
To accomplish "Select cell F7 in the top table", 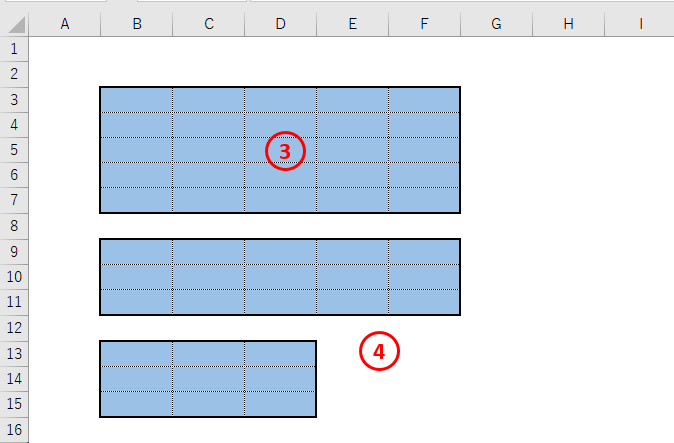I will [x=424, y=200].
